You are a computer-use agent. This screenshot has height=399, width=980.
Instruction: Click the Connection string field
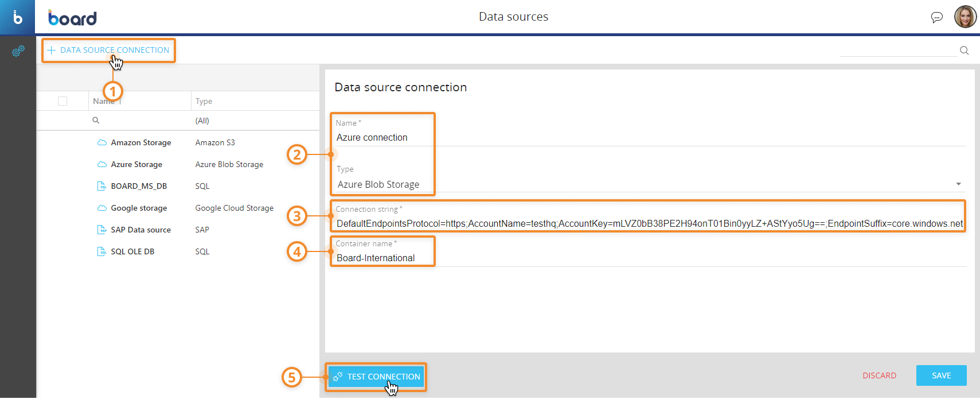tap(650, 223)
